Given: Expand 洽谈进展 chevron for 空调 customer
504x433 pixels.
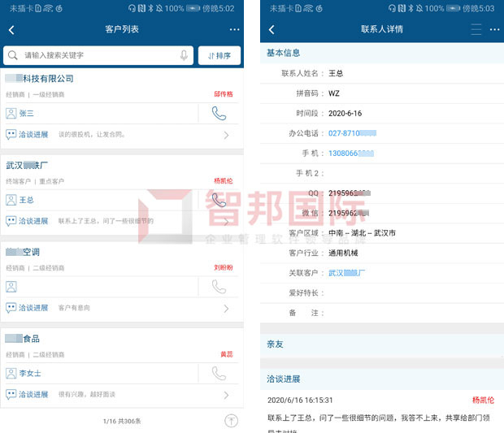Looking at the screenshot, I should [226, 309].
